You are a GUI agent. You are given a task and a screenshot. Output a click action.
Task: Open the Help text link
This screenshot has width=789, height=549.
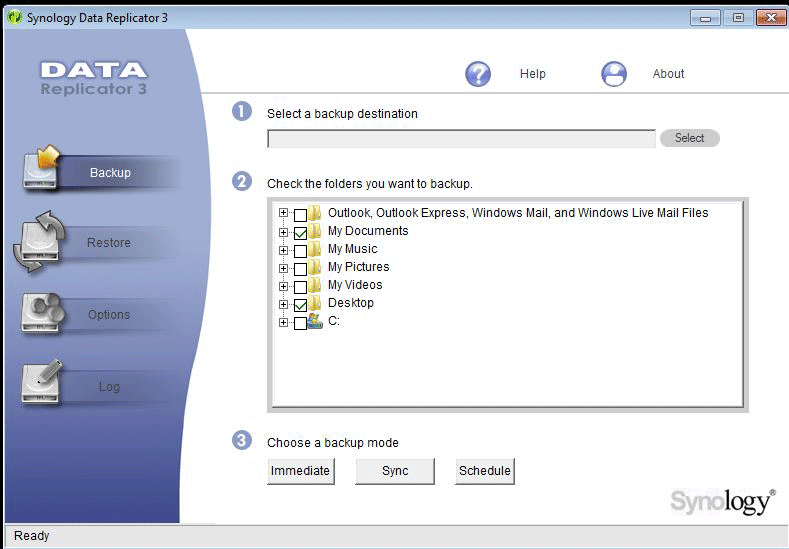click(x=533, y=74)
